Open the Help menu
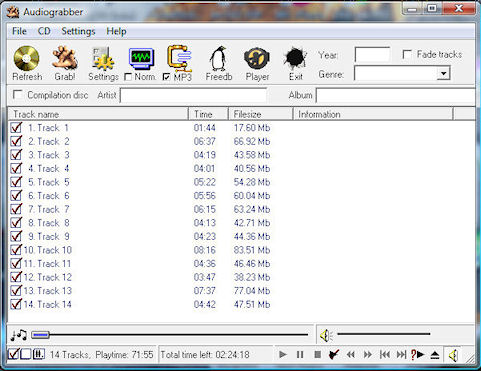Screen dimensions: 481x371 [x=116, y=31]
